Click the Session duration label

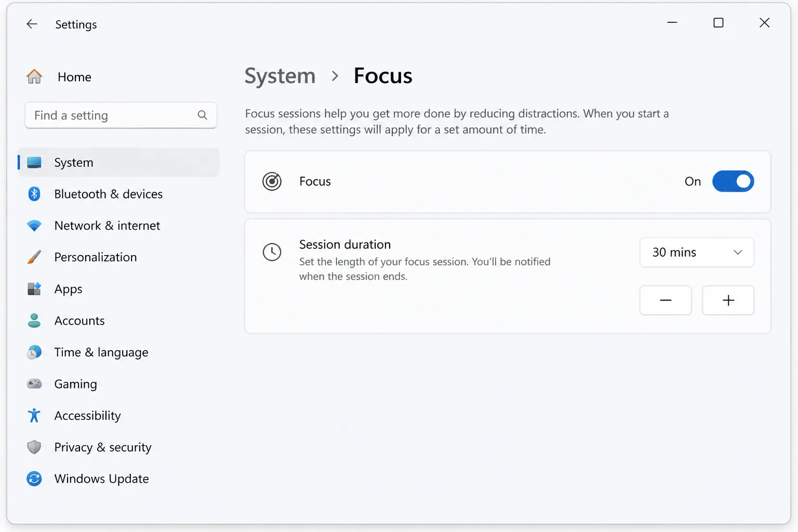click(x=345, y=244)
